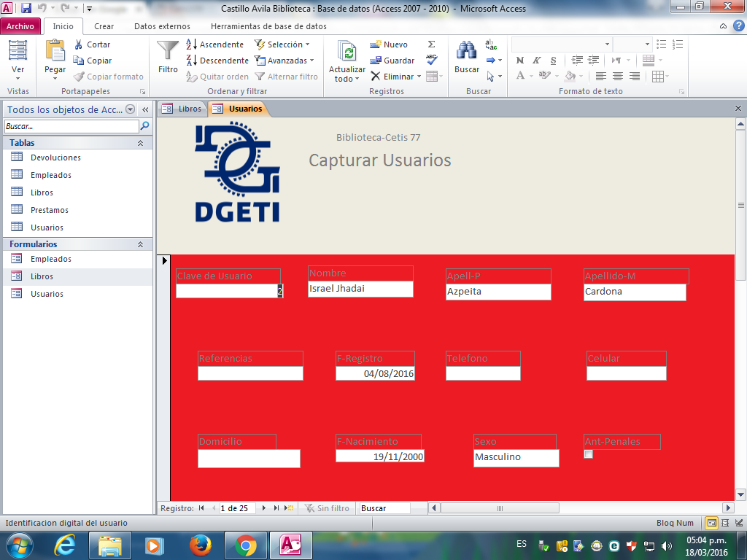
Task: Switch to the Libros document tab
Action: (x=182, y=109)
